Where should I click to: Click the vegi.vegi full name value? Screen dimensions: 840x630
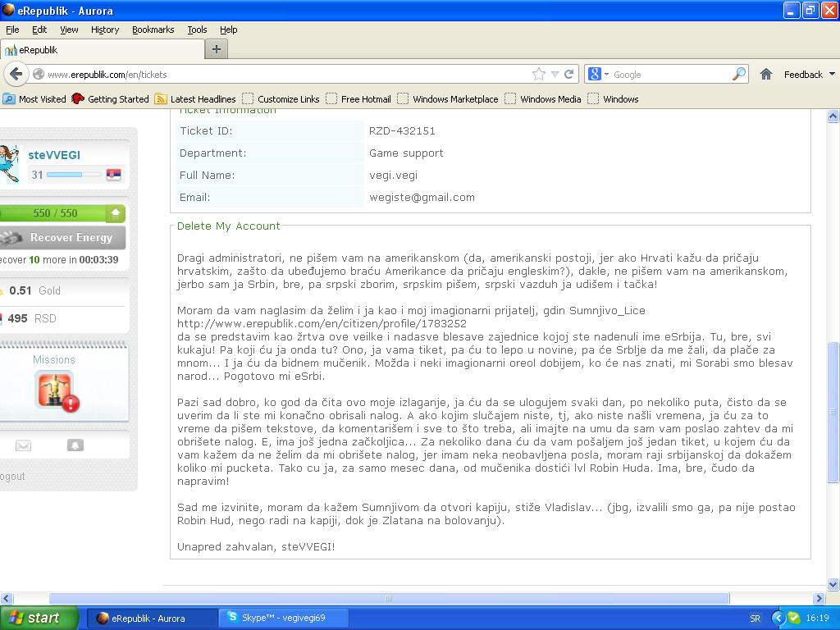point(393,176)
